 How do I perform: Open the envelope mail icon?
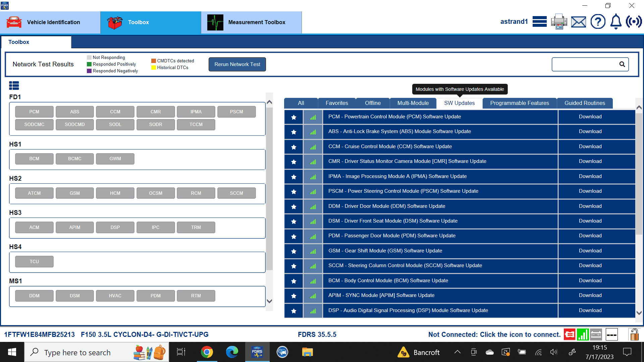[578, 22]
